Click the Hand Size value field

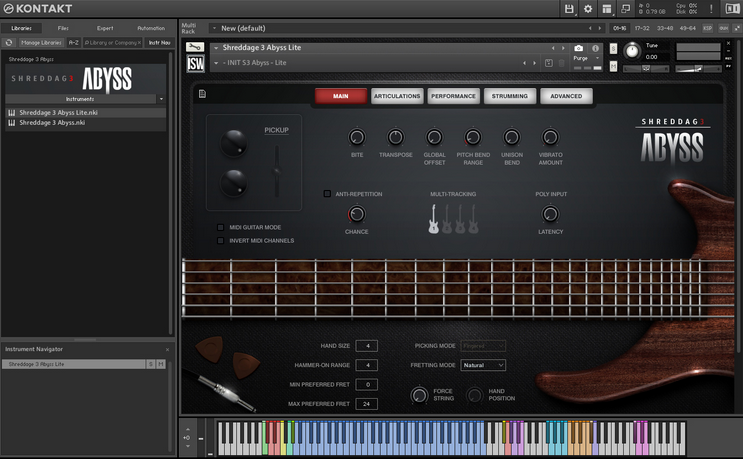[x=367, y=346]
